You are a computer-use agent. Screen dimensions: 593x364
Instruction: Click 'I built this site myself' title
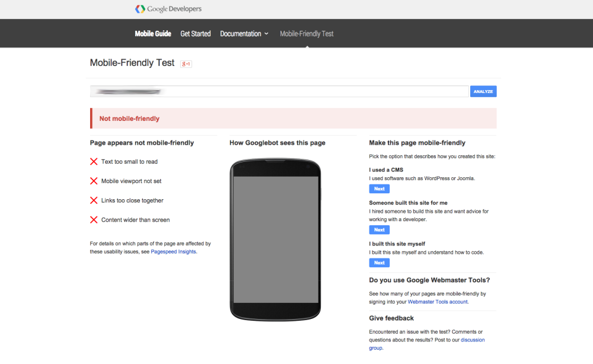click(x=397, y=244)
